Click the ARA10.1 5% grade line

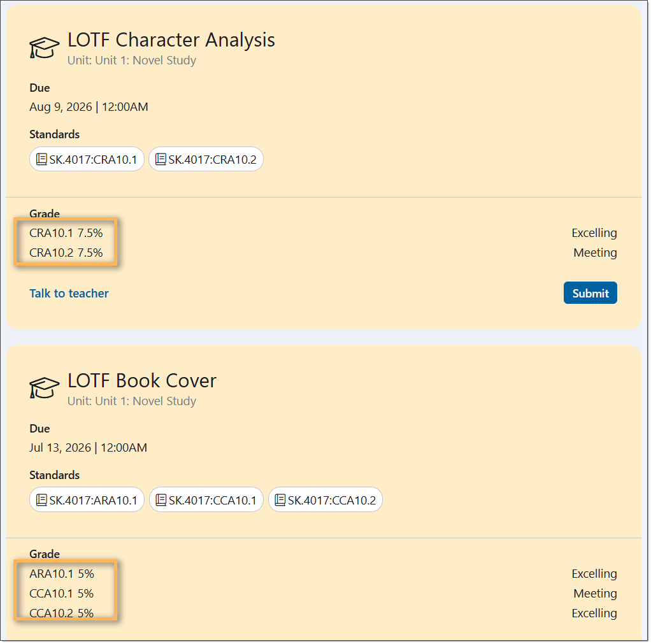click(62, 574)
